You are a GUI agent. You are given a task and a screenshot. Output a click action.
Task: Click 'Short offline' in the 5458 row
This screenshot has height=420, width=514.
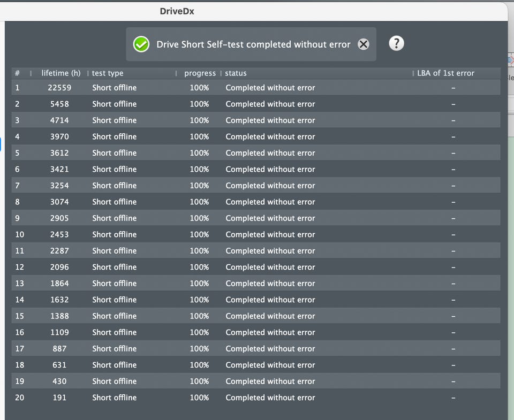pyautogui.click(x=115, y=104)
